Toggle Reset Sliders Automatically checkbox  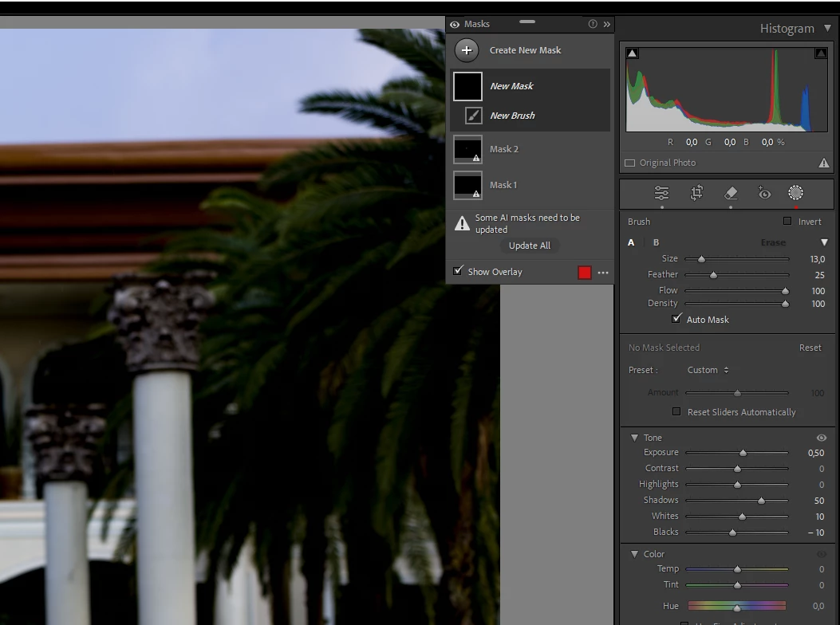[676, 412]
